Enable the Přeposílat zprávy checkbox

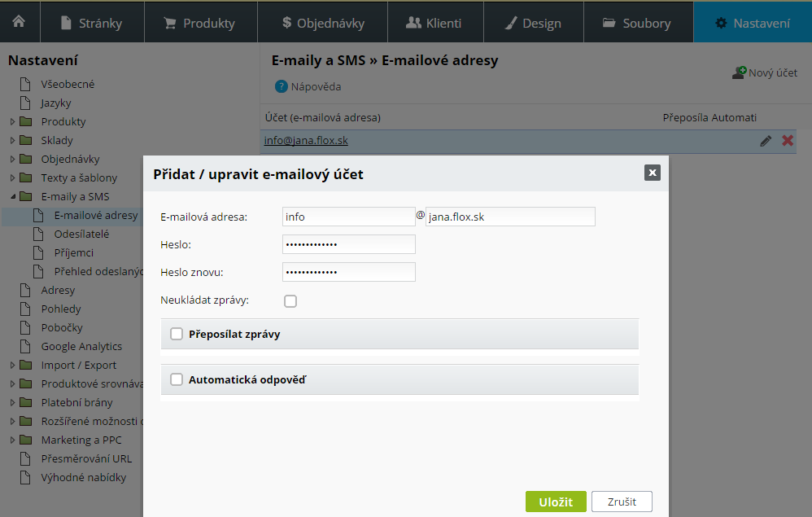[177, 334]
